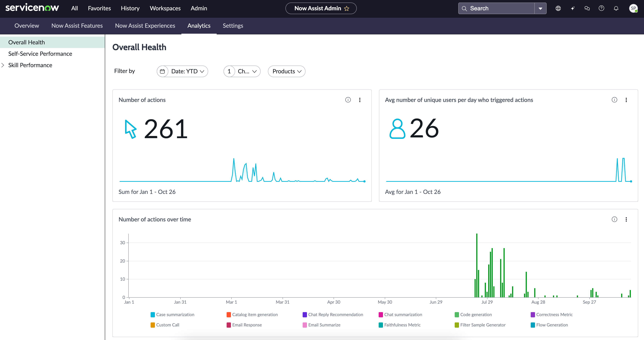Click the cursor icon beside 261
The width and height of the screenshot is (644, 340).
coord(131,129)
